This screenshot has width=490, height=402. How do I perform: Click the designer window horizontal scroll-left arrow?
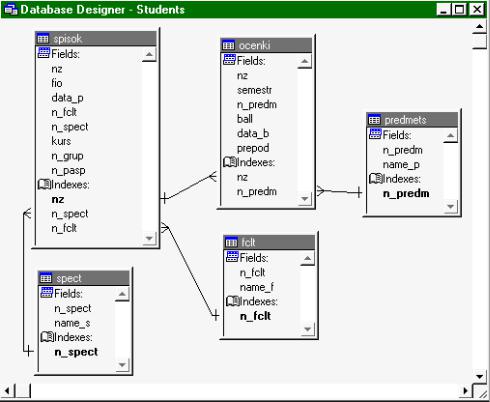(8, 390)
